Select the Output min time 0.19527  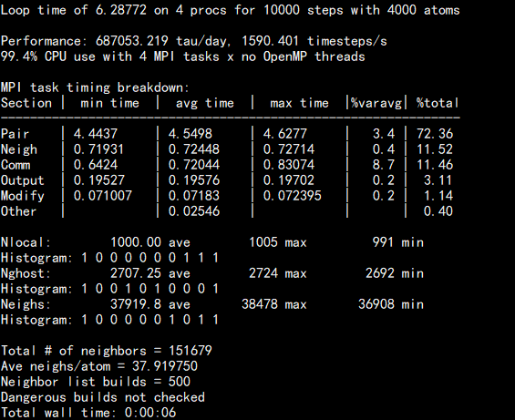[99, 180]
